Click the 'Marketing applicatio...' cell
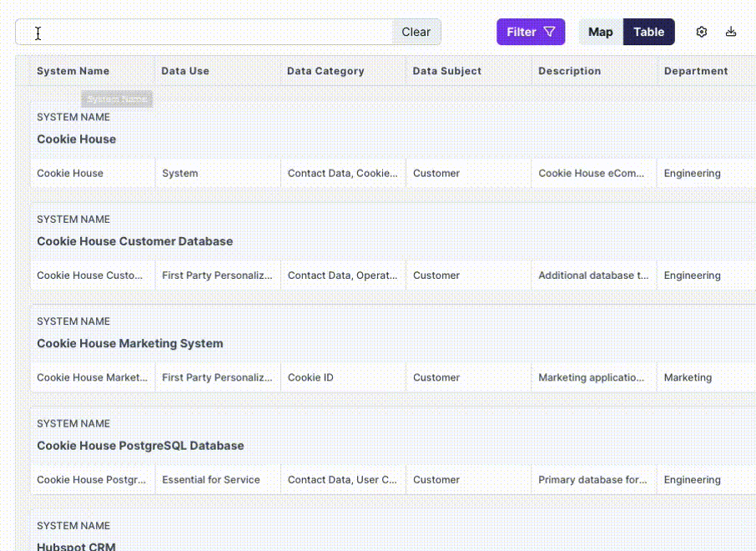 coord(594,378)
